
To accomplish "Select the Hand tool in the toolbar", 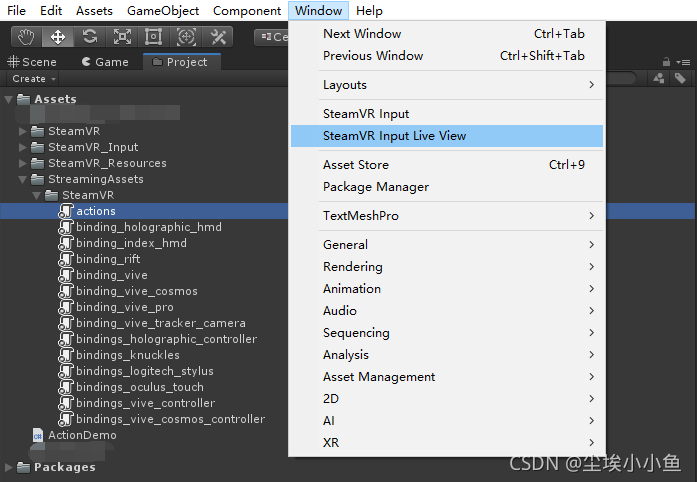I will tap(26, 37).
